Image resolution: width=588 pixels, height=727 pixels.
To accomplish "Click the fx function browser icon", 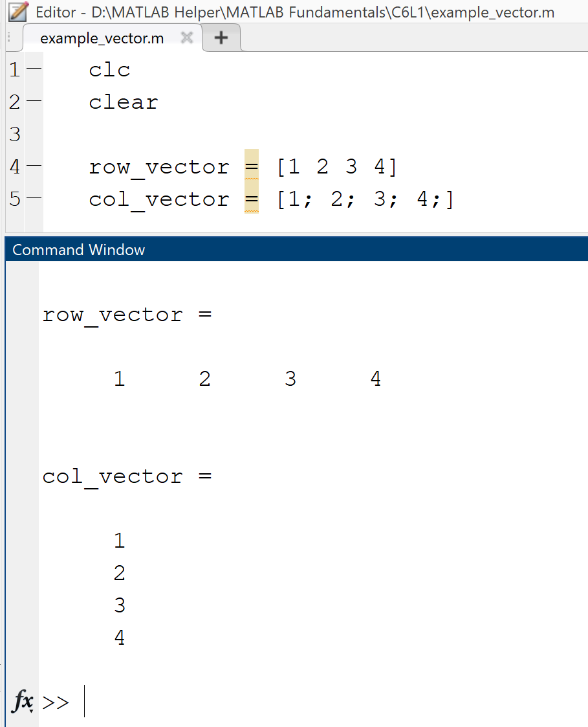I will click(x=23, y=701).
